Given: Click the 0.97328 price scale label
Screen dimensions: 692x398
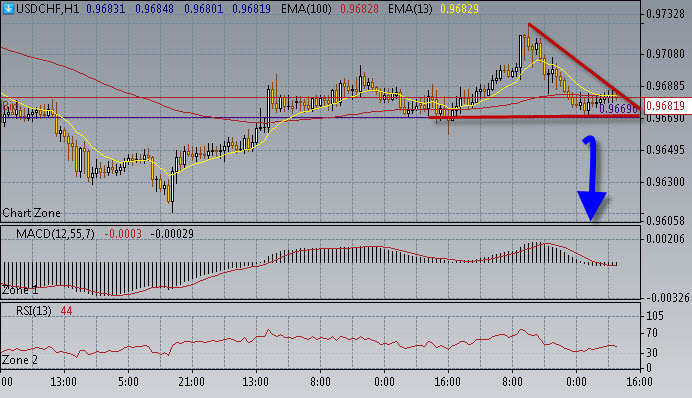Looking at the screenshot, I should click(665, 14).
